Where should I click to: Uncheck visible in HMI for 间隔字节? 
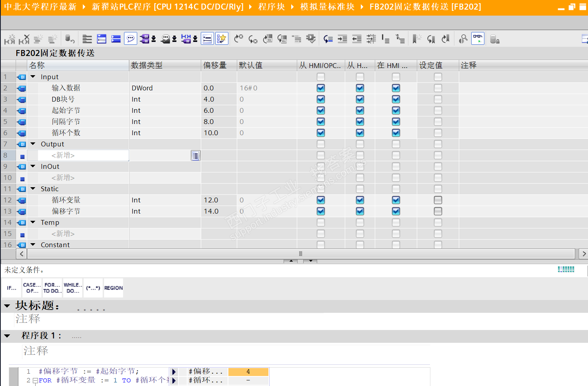[396, 122]
